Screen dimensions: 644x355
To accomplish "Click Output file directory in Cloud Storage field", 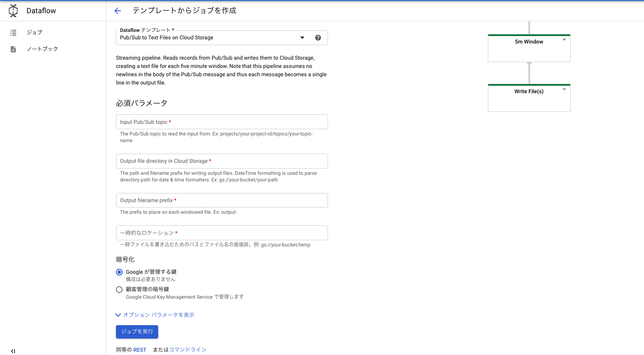I will [222, 161].
